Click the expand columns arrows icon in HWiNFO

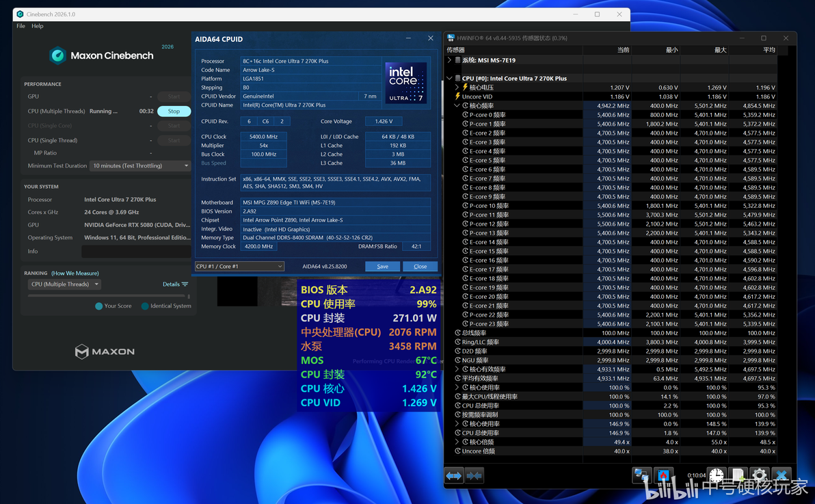click(454, 476)
